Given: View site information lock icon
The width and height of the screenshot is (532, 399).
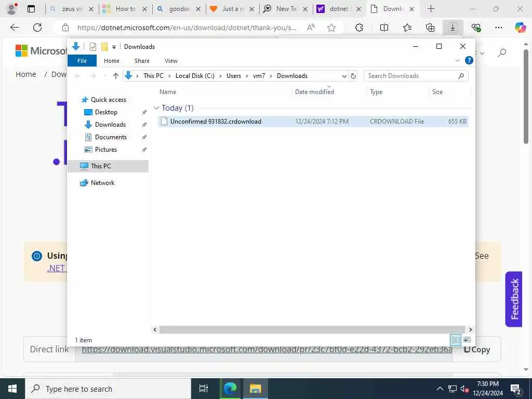Looking at the screenshot, I should (65, 28).
